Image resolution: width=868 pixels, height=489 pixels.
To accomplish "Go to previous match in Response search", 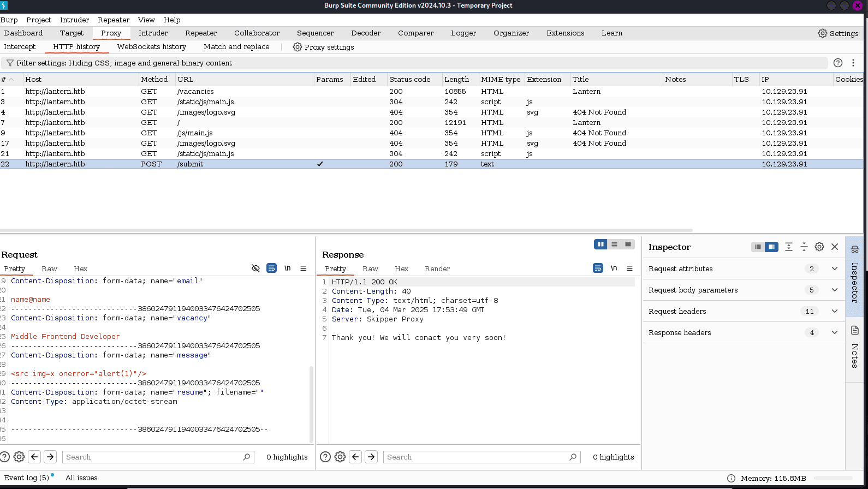I will click(x=355, y=457).
